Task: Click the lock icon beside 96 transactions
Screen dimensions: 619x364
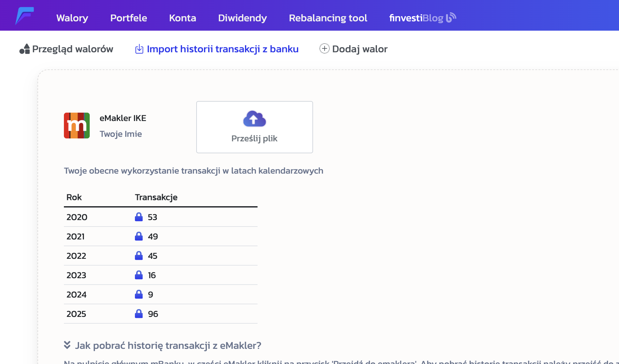Action: click(x=139, y=314)
